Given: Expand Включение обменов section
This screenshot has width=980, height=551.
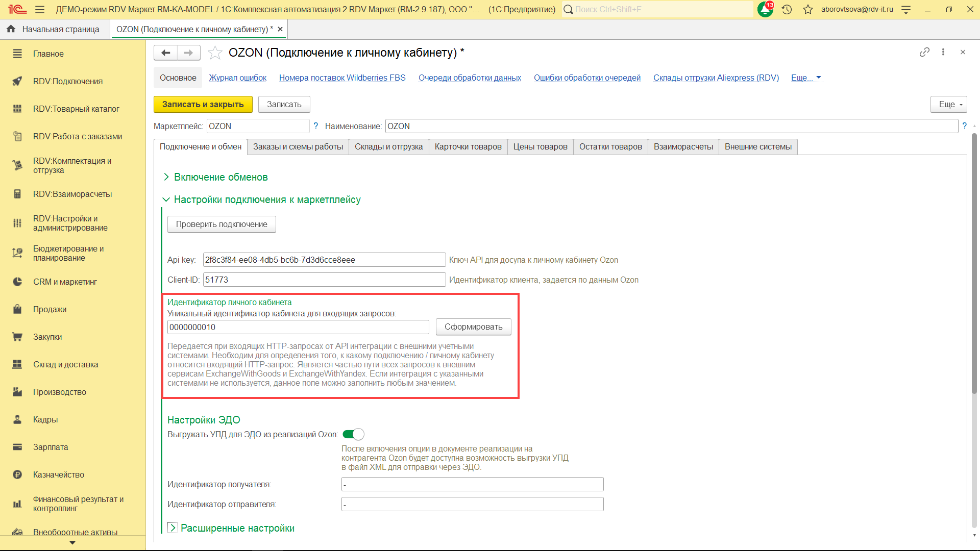Looking at the screenshot, I should point(220,177).
